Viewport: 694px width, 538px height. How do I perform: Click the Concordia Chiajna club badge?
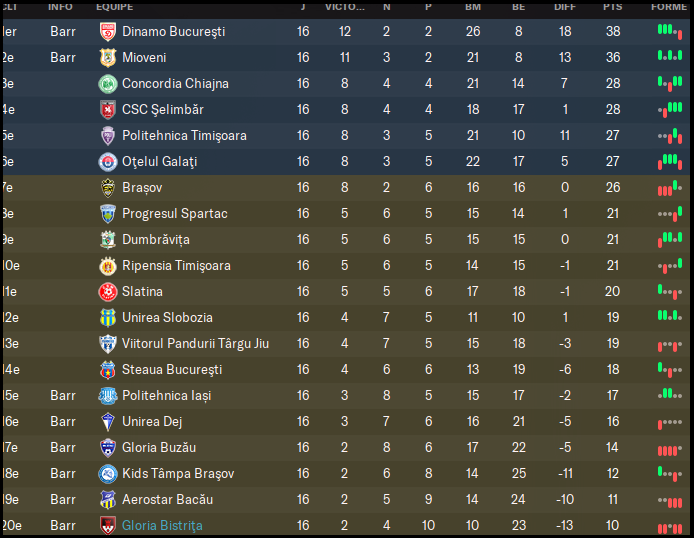(108, 83)
